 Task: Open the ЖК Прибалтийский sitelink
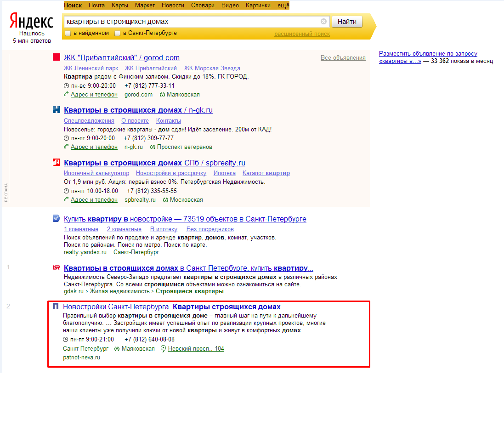[x=151, y=68]
